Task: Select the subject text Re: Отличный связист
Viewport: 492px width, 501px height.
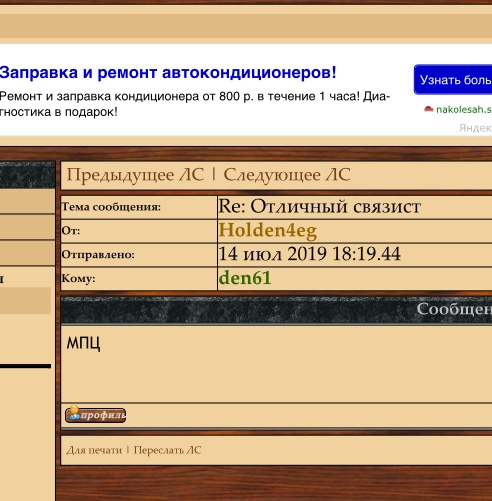Action: 319,207
